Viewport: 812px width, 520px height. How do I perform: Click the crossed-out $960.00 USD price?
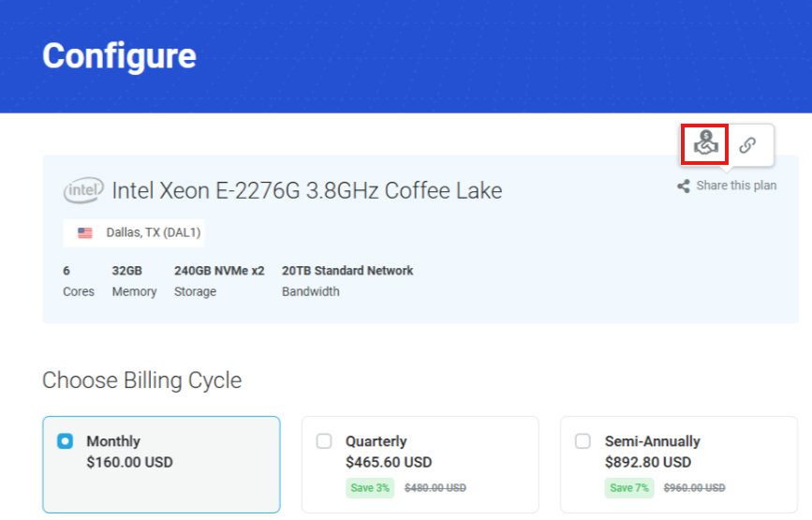(694, 488)
